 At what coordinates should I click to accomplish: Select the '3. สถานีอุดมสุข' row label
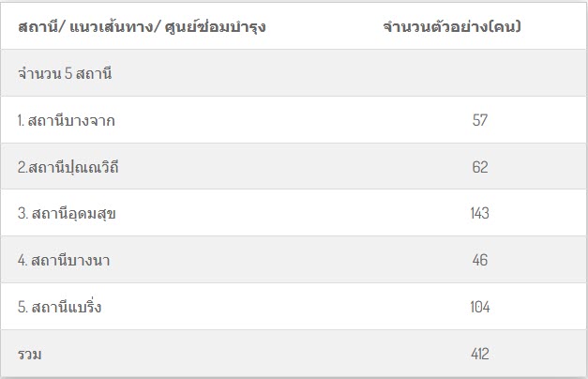click(67, 213)
